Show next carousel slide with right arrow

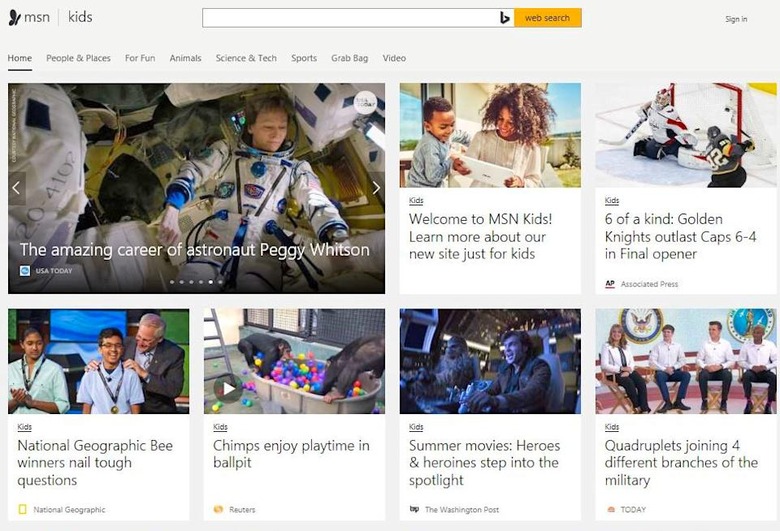coord(376,188)
